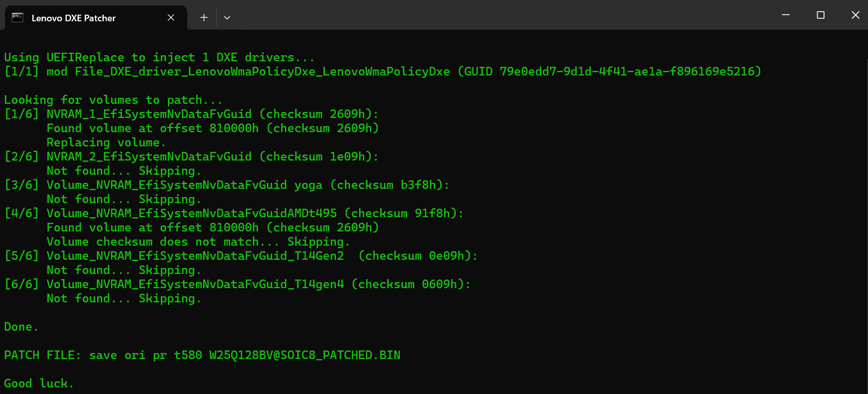Screen dimensions: 868x394
Task: Close the terminal window
Action: tap(855, 15)
